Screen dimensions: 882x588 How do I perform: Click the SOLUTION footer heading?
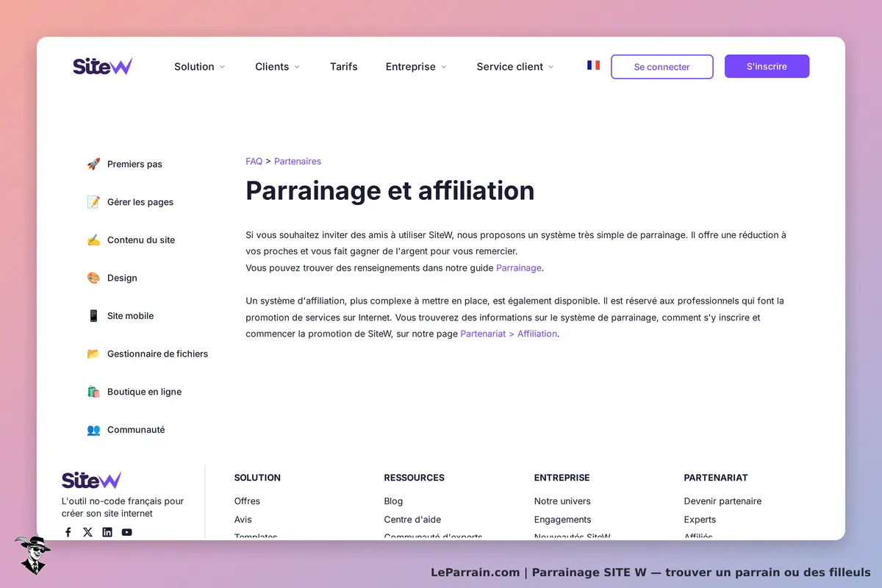257,478
